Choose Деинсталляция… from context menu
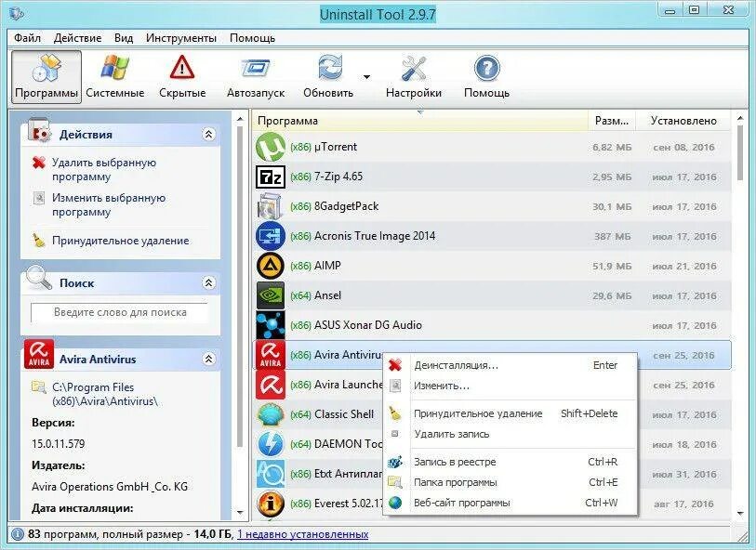The height and width of the screenshot is (550, 756). coord(510,365)
